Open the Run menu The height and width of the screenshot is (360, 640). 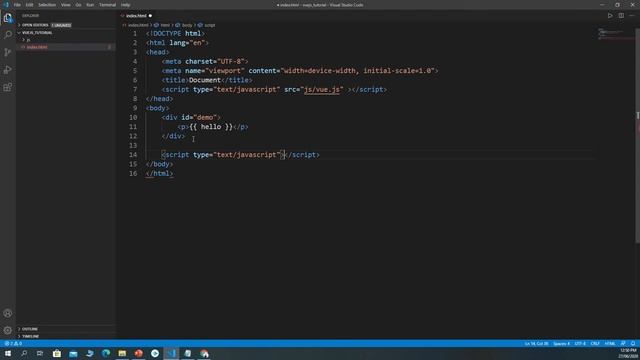[x=90, y=5]
